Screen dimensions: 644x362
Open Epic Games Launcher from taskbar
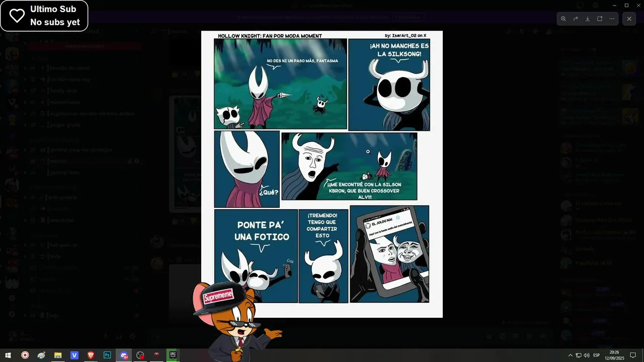173,355
